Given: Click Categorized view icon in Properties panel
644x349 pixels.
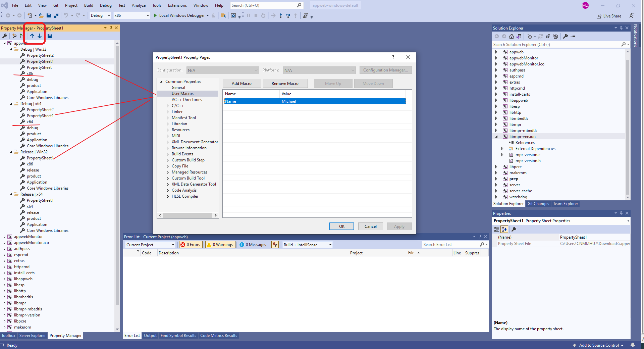Looking at the screenshot, I should coord(496,229).
